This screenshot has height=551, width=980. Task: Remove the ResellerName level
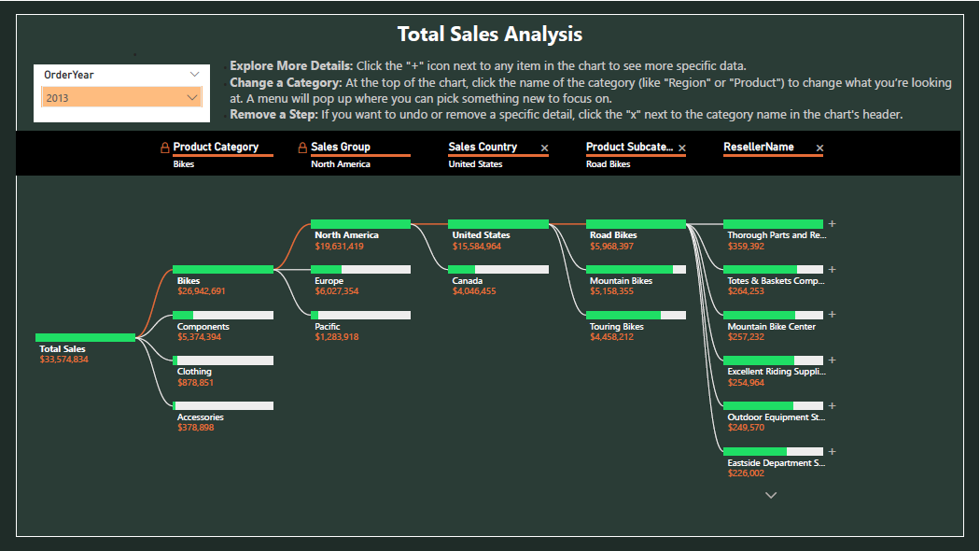pos(819,148)
